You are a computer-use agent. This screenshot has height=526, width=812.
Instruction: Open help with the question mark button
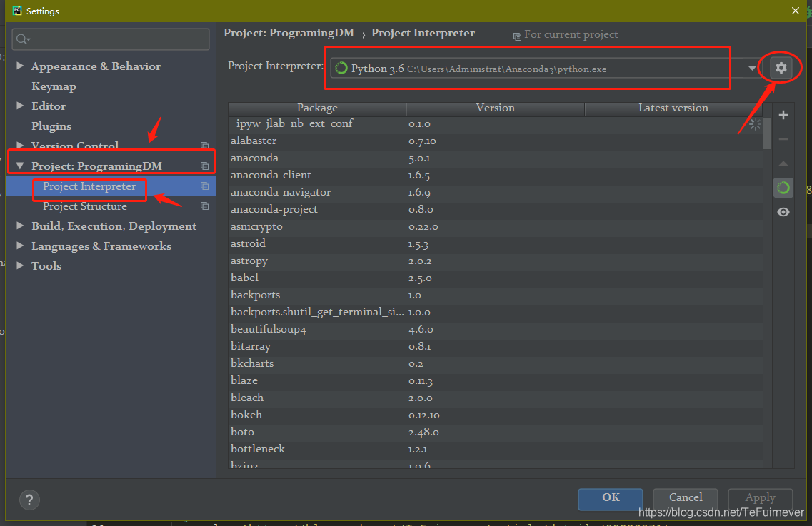tap(29, 500)
